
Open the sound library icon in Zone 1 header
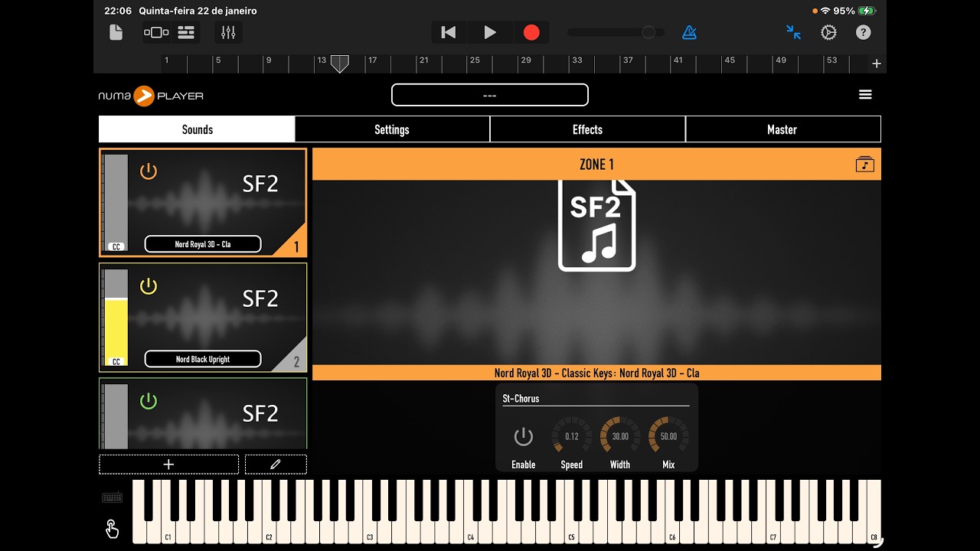click(x=864, y=164)
